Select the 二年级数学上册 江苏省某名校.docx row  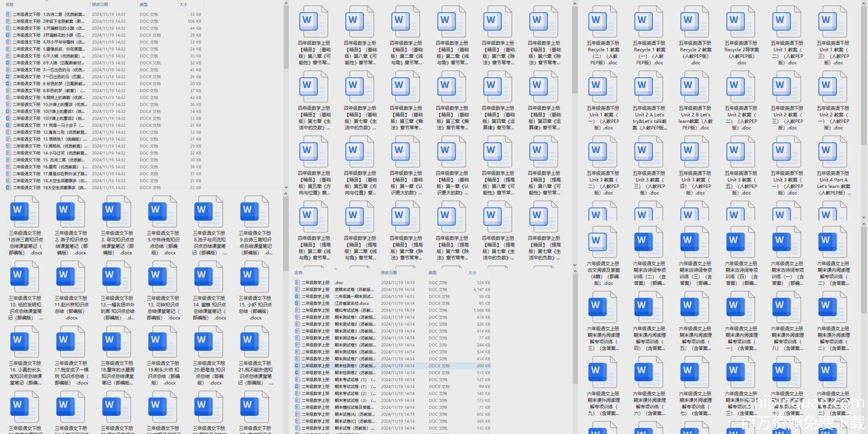tap(352, 303)
